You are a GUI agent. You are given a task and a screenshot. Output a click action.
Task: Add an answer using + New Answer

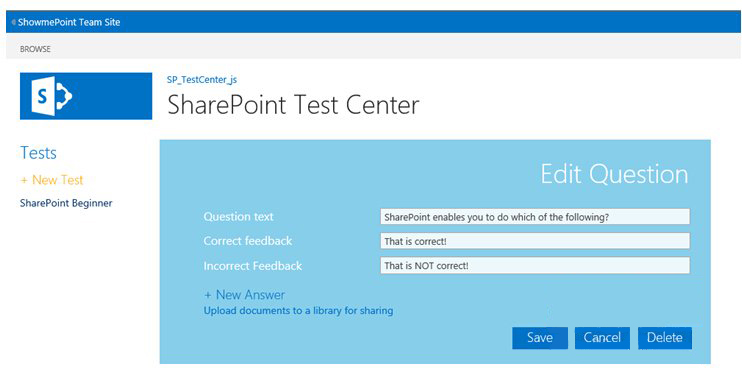(244, 295)
